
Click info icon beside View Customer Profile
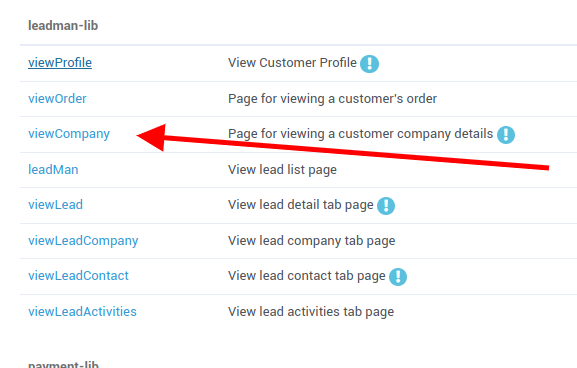click(369, 64)
